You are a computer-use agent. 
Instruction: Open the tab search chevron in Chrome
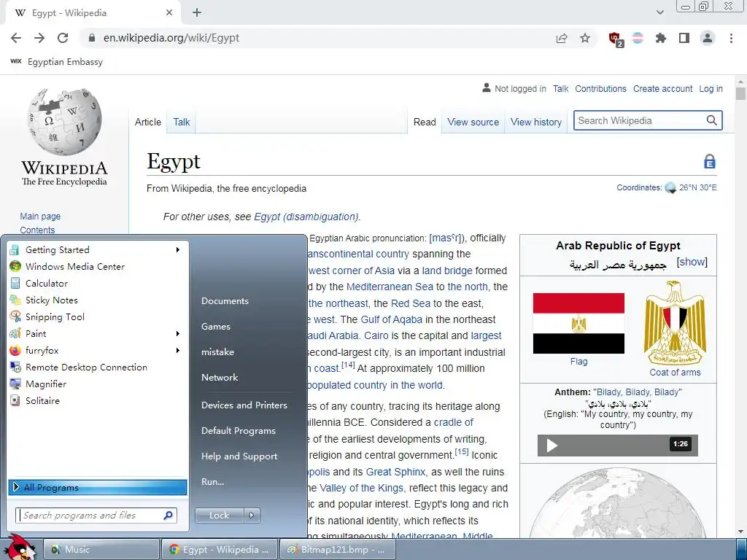[x=659, y=12]
